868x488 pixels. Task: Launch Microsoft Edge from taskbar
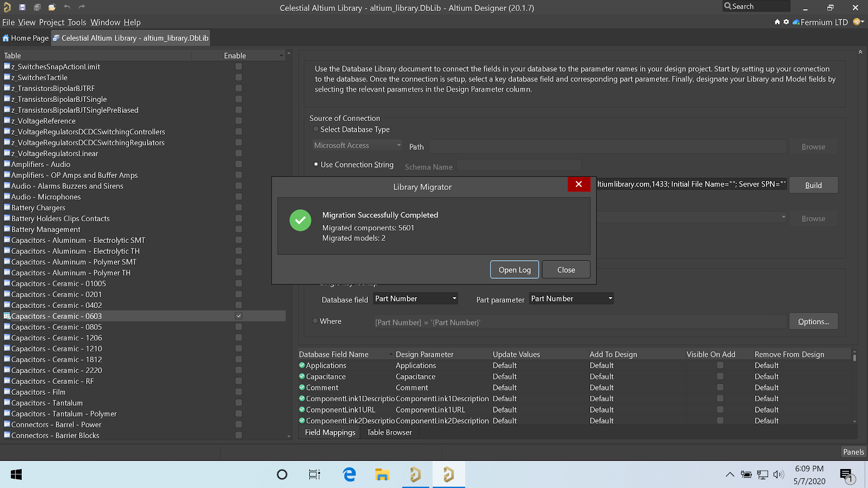click(349, 474)
